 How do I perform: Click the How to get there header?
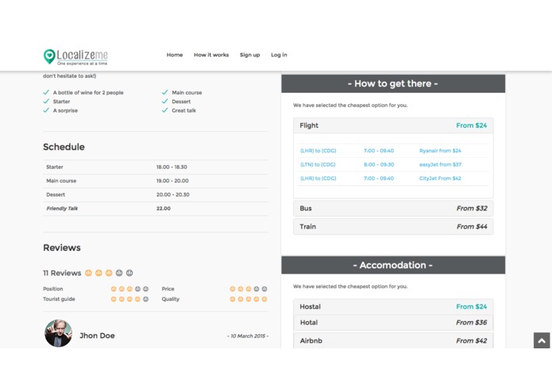coord(393,83)
